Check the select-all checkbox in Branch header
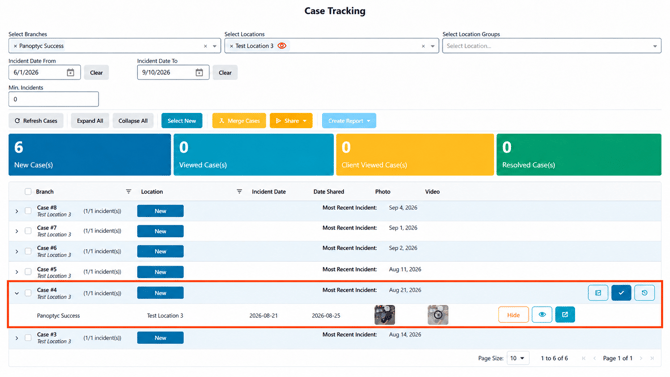The image size is (670, 377). [28, 191]
